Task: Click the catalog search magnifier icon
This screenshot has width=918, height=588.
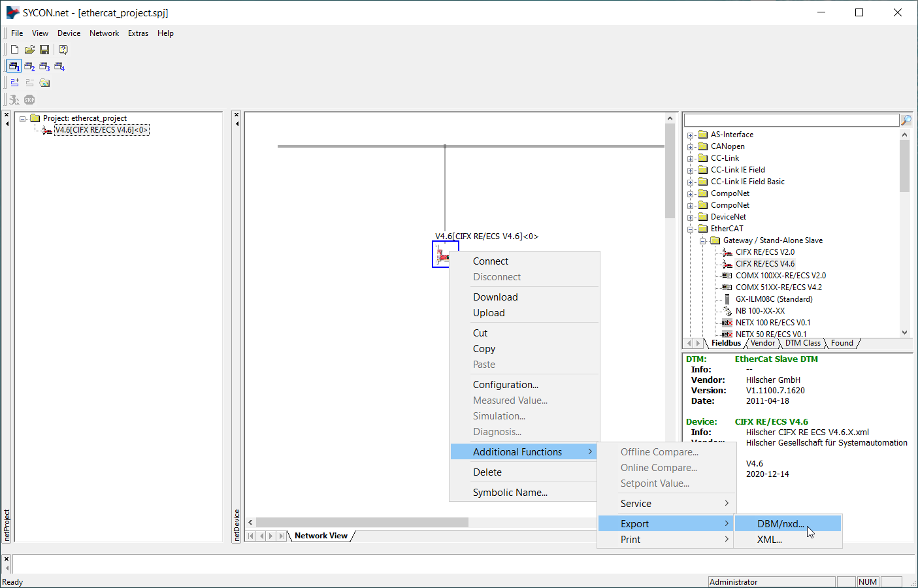Action: [906, 120]
